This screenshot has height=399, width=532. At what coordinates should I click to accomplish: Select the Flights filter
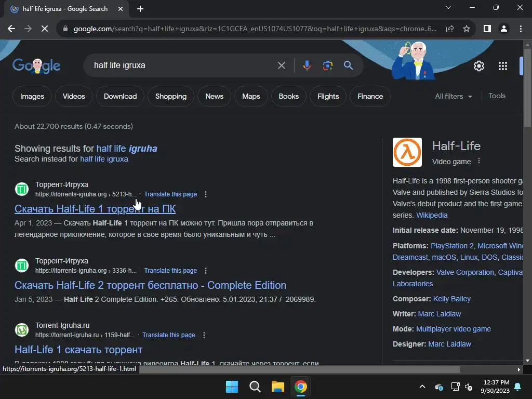click(328, 96)
